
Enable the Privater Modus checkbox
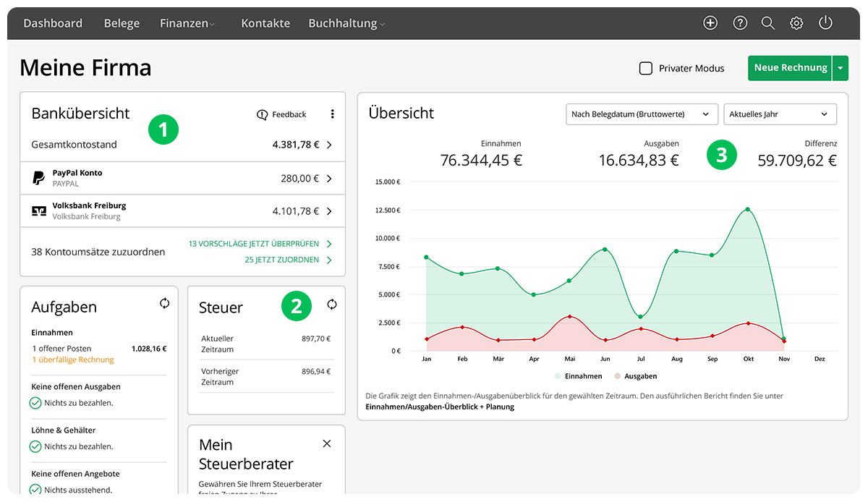click(646, 68)
